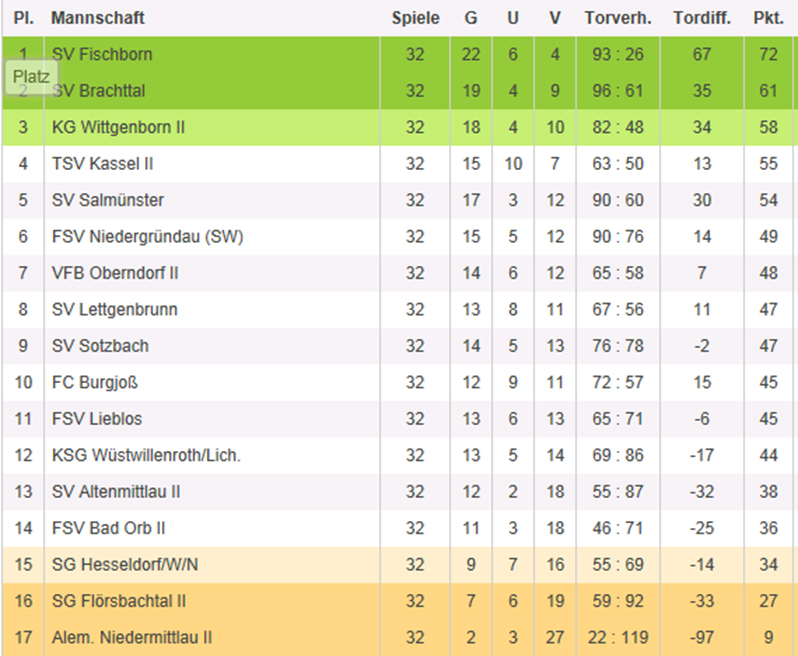Sort table by Torverh. header

618,18
